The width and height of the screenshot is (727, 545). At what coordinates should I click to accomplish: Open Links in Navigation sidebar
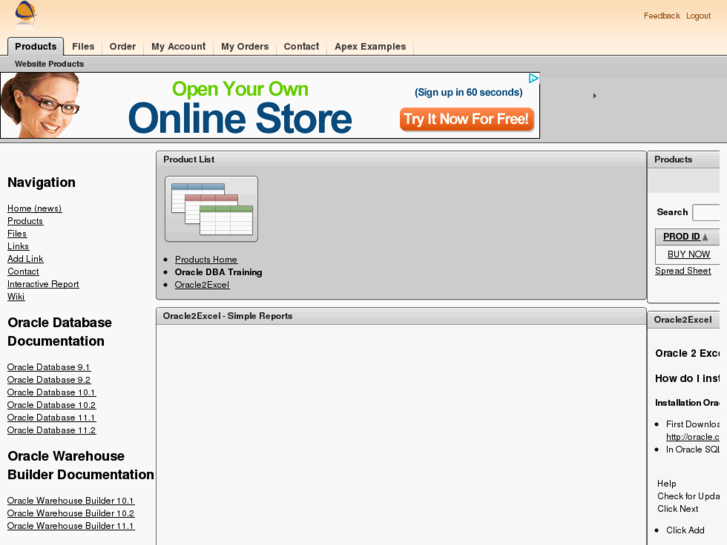point(18,246)
